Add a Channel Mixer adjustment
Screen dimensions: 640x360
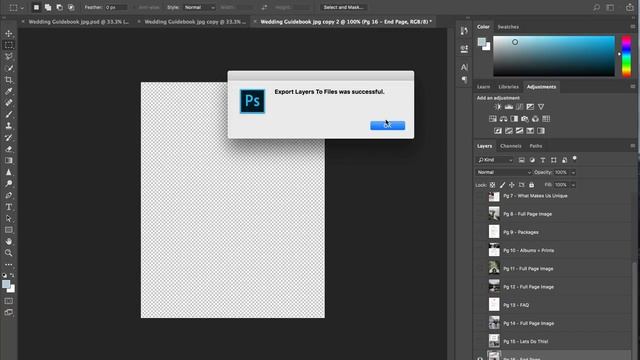point(535,119)
